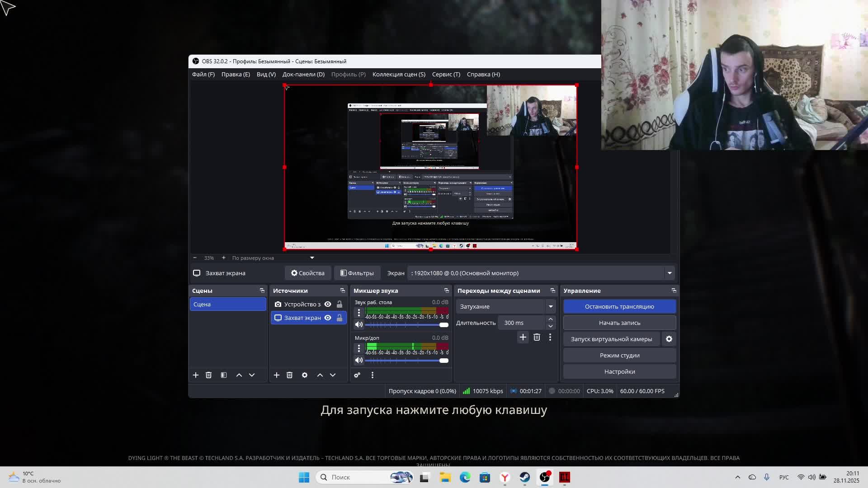Screen dimensions: 868x488
Task: Open source properties gear in Sources toolbar
Action: click(x=305, y=375)
